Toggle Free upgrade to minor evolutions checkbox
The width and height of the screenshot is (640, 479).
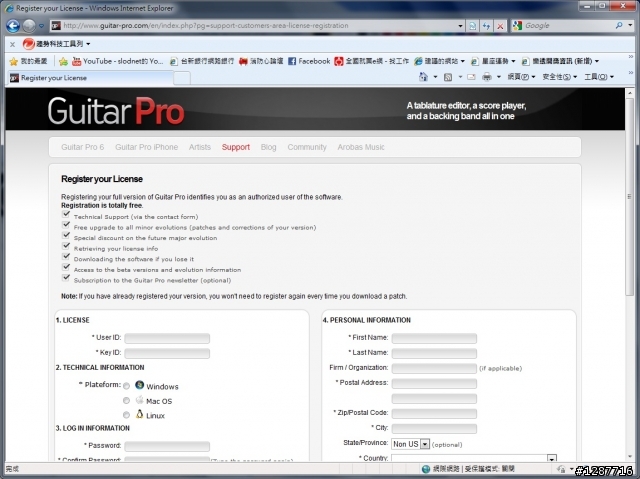tap(66, 224)
